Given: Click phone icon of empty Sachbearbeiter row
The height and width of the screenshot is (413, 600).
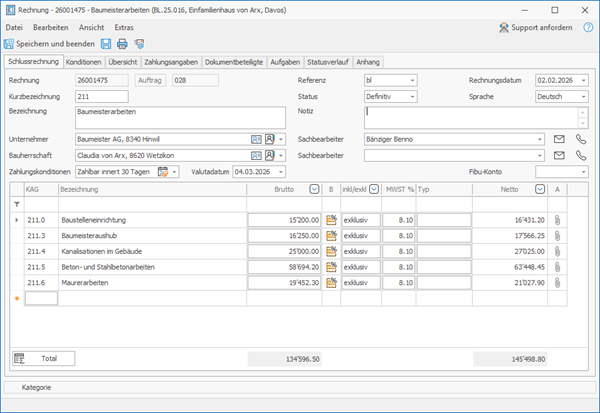Looking at the screenshot, I should pos(581,155).
